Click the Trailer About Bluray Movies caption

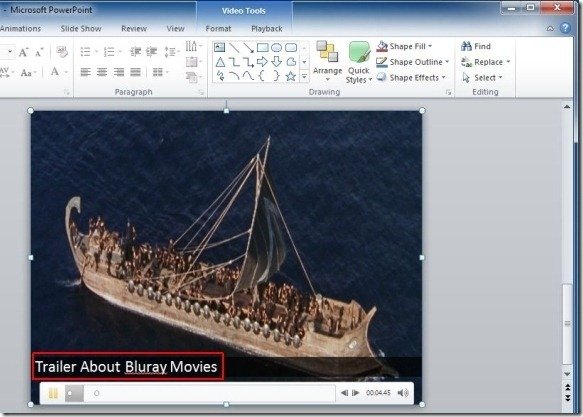click(x=126, y=367)
